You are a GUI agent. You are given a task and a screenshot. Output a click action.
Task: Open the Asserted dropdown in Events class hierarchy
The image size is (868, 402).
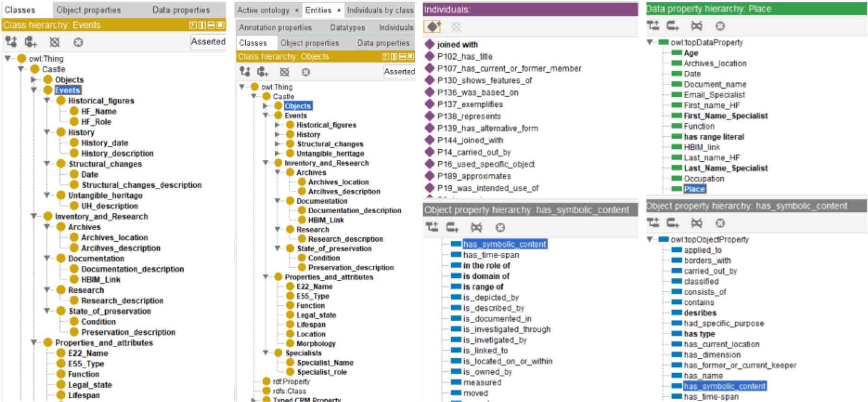(x=207, y=42)
